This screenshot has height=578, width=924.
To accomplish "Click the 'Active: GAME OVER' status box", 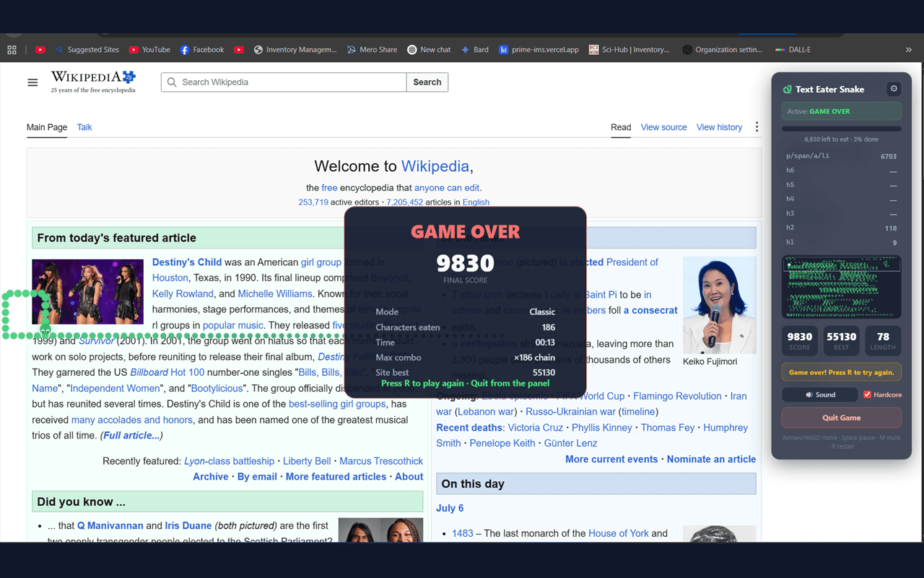I will pos(841,111).
